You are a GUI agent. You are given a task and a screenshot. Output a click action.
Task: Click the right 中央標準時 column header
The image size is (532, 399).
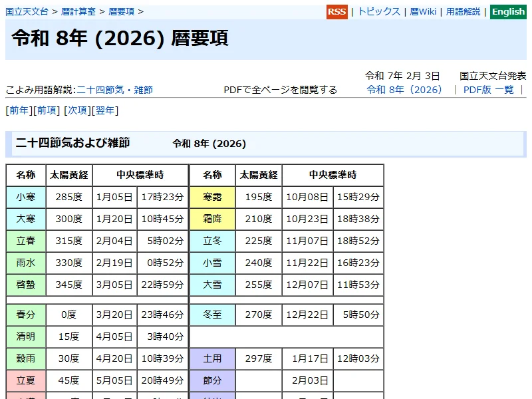[x=333, y=175]
